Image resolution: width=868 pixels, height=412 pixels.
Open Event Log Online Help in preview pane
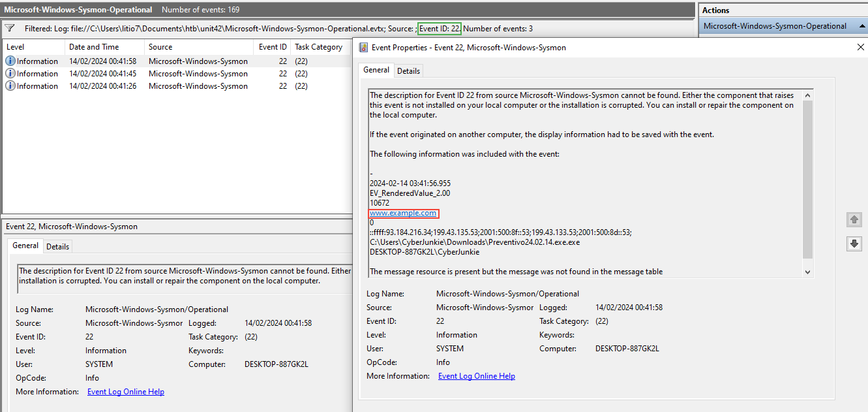[126, 392]
